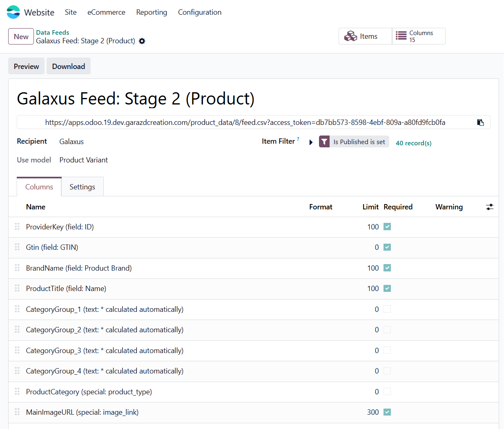The image size is (504, 429).
Task: Click the drag handle of the Gtin row
Action: tap(17, 247)
